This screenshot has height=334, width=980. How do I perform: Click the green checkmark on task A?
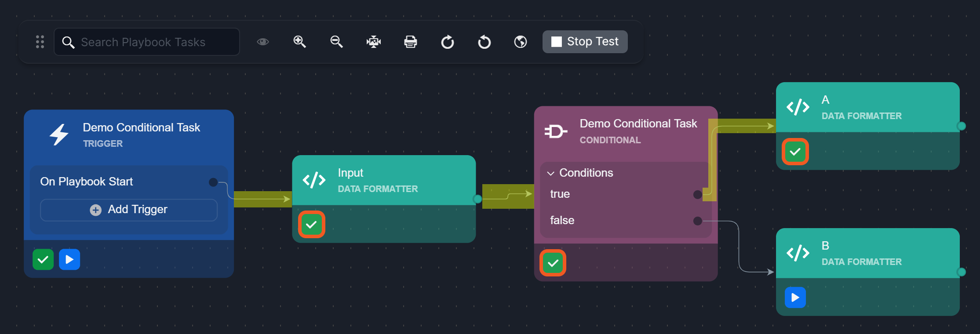tap(795, 152)
